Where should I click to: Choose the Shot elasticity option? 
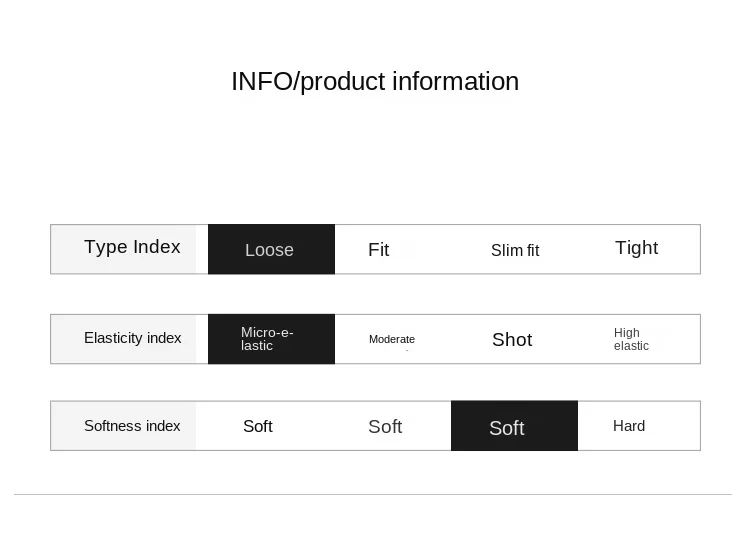click(x=512, y=340)
